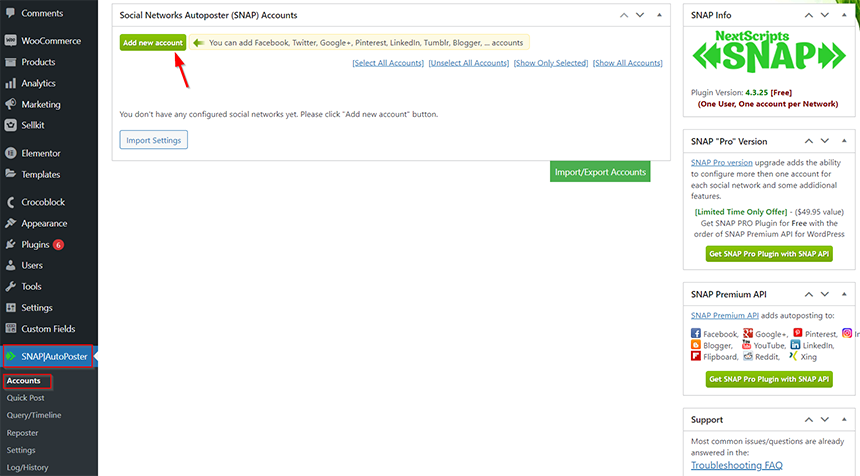Click the Flipboard icon in Premium API
The image size is (860, 476).
tap(695, 356)
